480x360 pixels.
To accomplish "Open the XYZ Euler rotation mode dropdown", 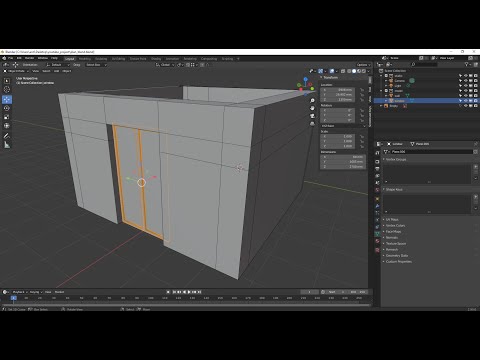I will coord(343,126).
